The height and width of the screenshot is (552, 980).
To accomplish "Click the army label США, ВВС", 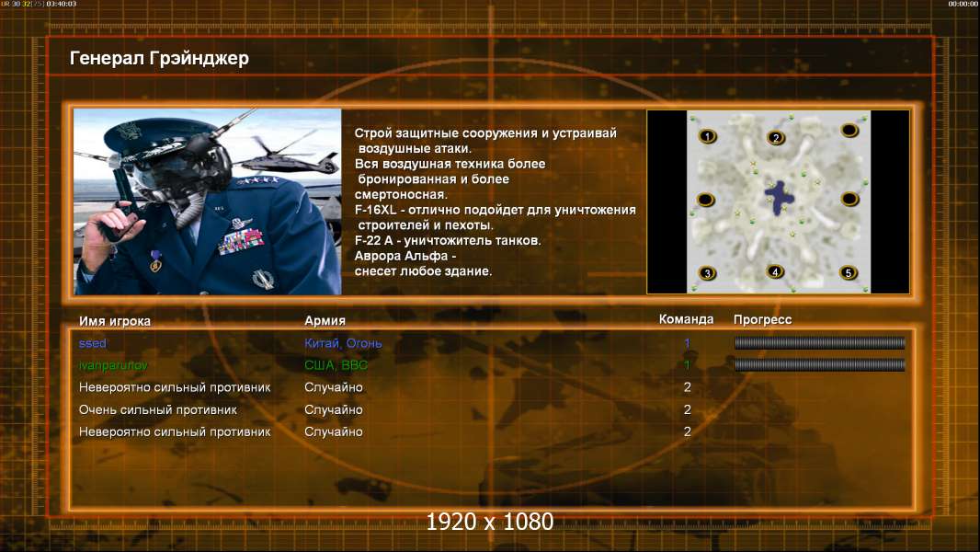I will pos(336,365).
